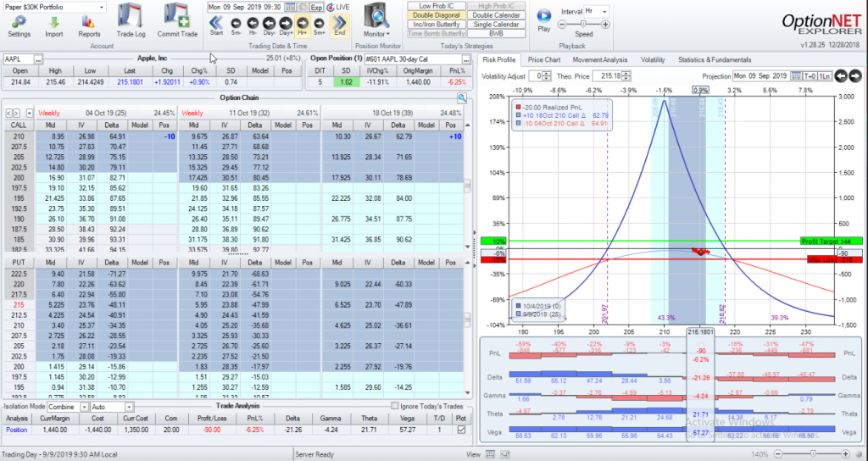Viewport: 868px width, 461px height.
Task: Open the playback Interval Hr dropdown
Action: coord(604,11)
